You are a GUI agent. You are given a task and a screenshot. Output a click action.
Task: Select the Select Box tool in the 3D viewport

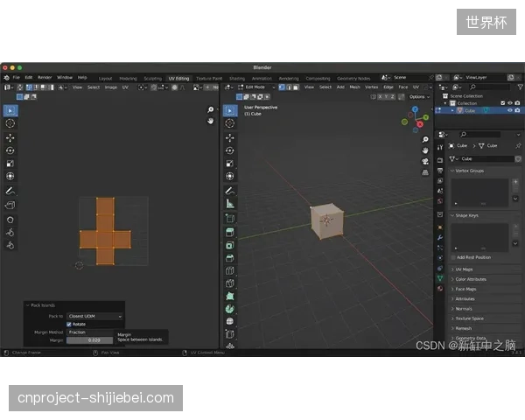[x=230, y=110]
